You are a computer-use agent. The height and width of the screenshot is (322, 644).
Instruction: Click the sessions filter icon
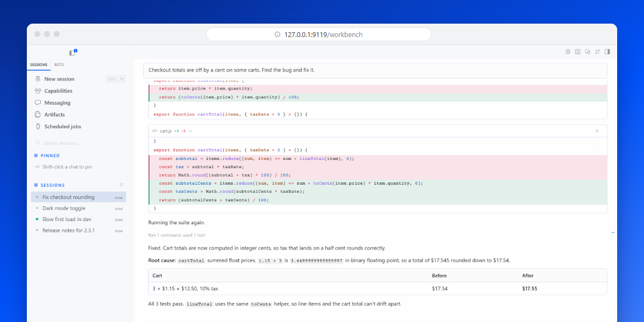(x=121, y=185)
